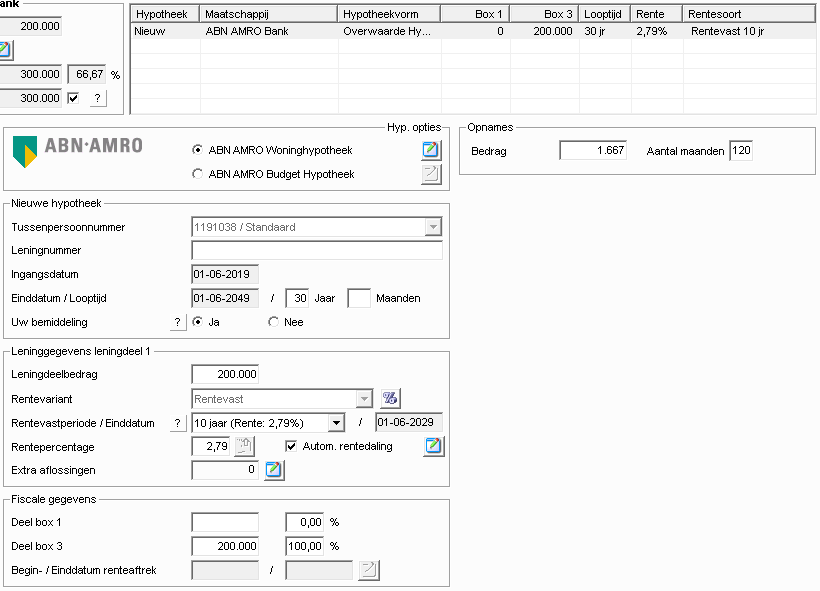Click the Hypotheekvorm column header
Screen dimensions: 820x591
[389, 14]
